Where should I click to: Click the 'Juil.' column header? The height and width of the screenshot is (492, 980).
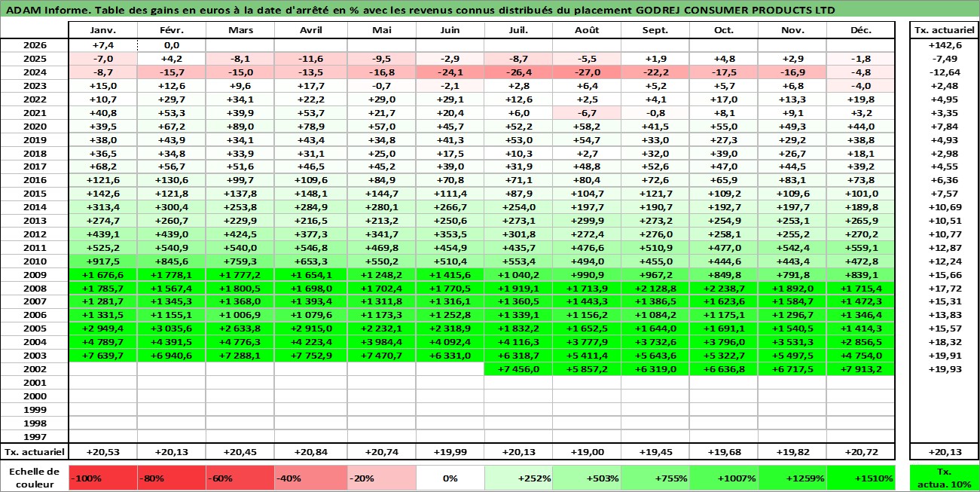pos(518,30)
